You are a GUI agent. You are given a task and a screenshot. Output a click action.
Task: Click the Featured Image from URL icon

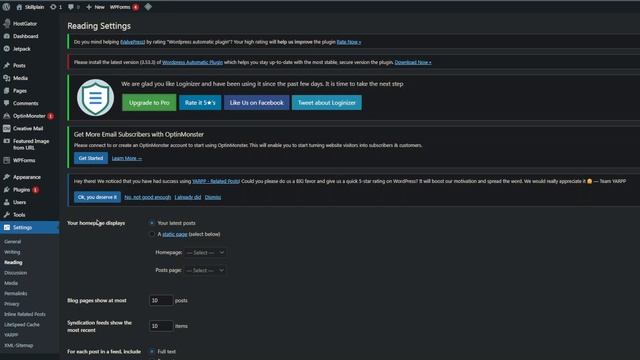[x=7, y=141]
